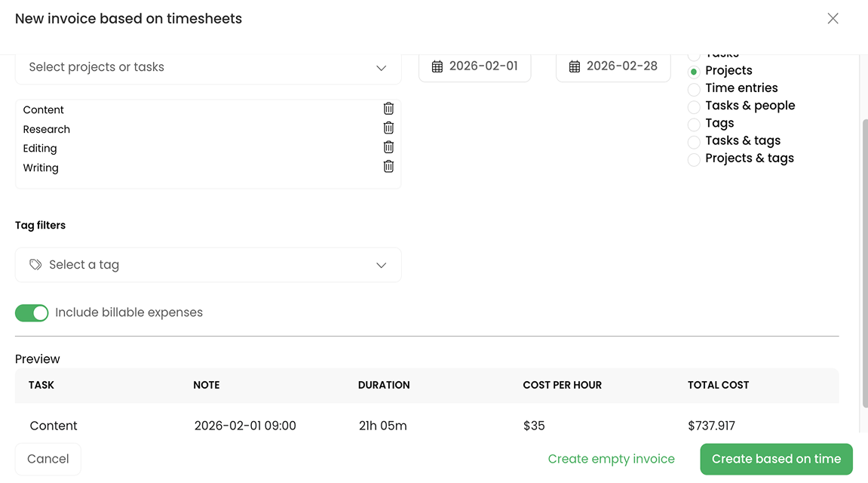The height and width of the screenshot is (483, 868).
Task: Disable the Include billable expenses switch
Action: pos(32,312)
